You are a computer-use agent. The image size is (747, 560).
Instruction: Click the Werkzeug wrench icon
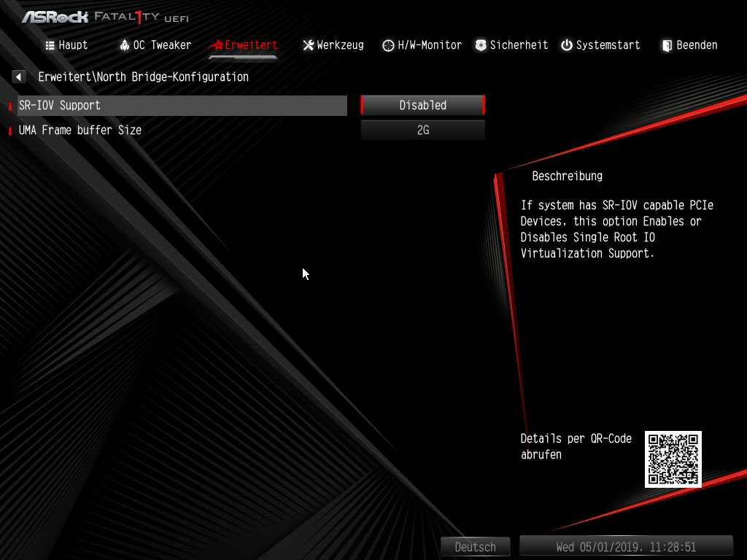(309, 45)
